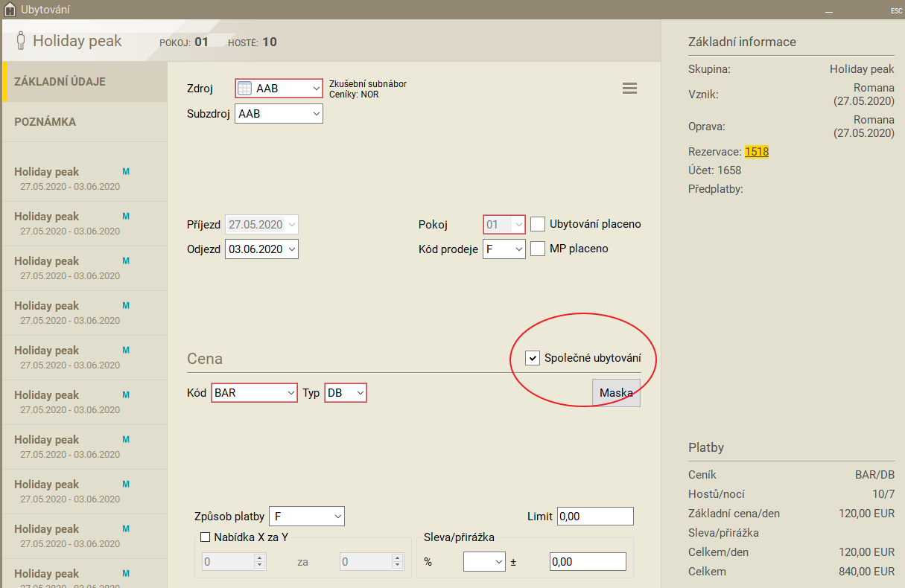The image size is (905, 588).
Task: Click the guest person icon by Holiday peak
Action: click(21, 41)
